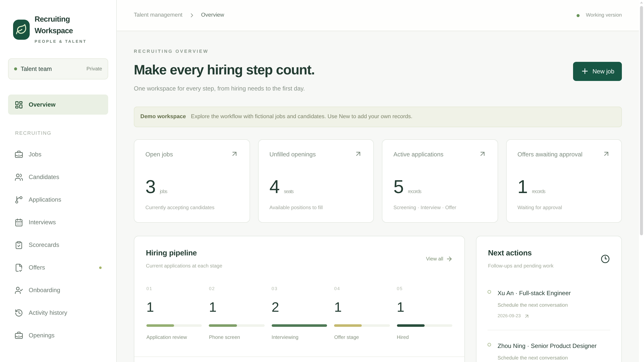Click the arrow beside date 2026-09-23
The image size is (644, 362).
pos(527,316)
